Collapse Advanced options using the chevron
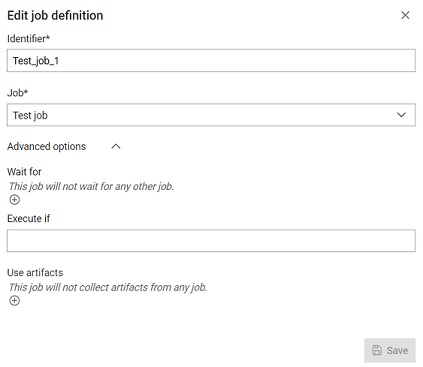Screen dimensions: 423x367 (116, 146)
